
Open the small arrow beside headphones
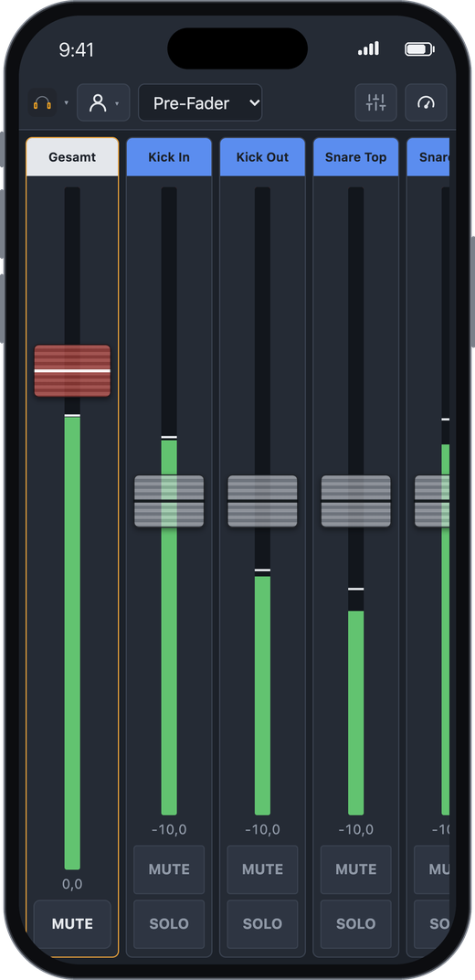66,102
